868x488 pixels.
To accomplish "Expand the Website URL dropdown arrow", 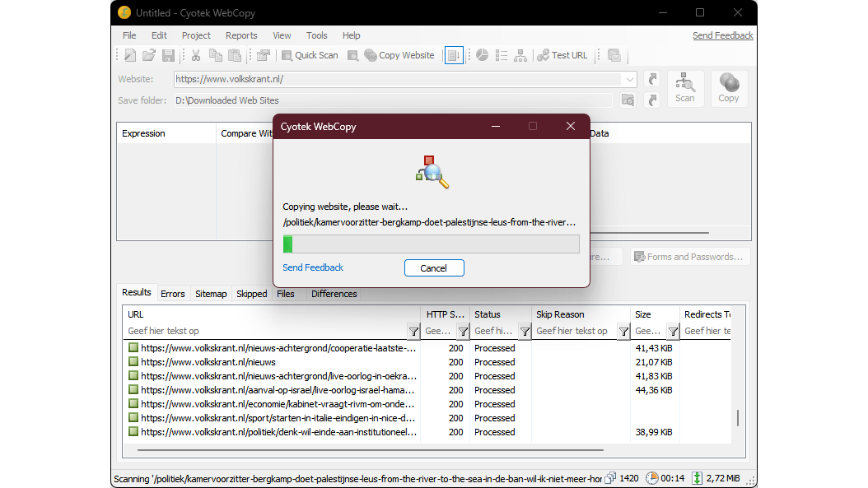I will point(629,79).
